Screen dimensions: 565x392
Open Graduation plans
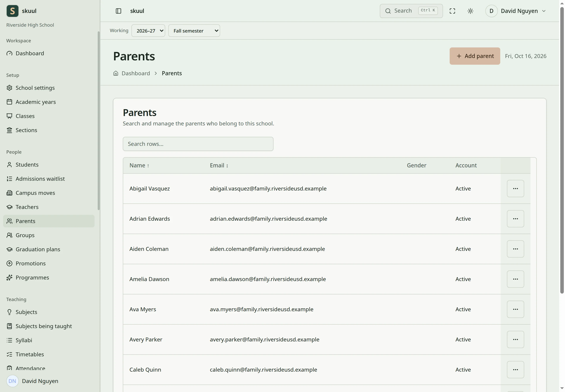click(49, 249)
